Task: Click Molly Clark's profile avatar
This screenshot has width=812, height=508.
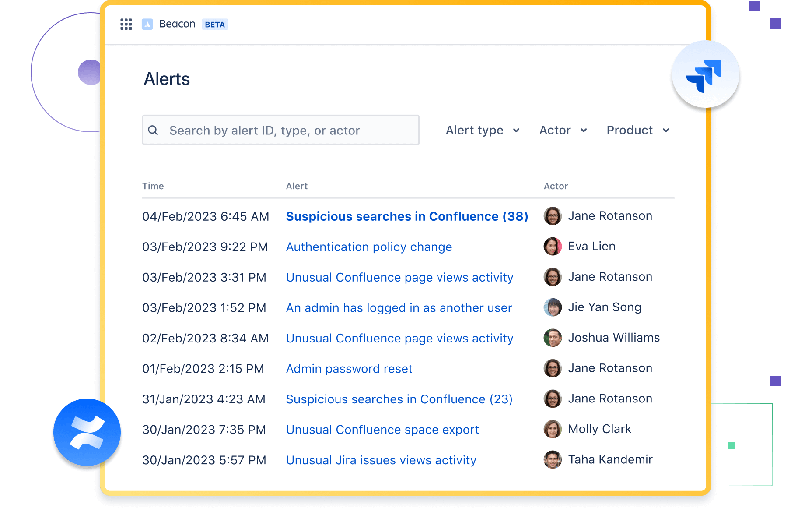Action: [x=553, y=429]
